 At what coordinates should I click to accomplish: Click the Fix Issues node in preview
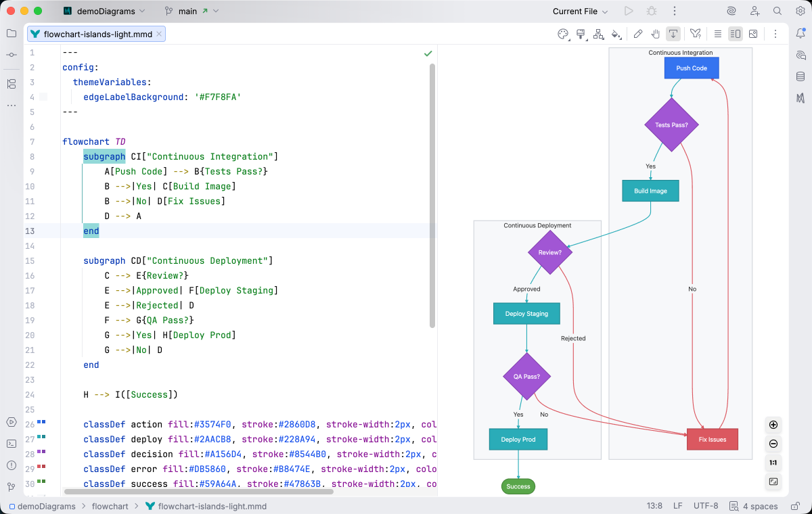[x=713, y=440]
